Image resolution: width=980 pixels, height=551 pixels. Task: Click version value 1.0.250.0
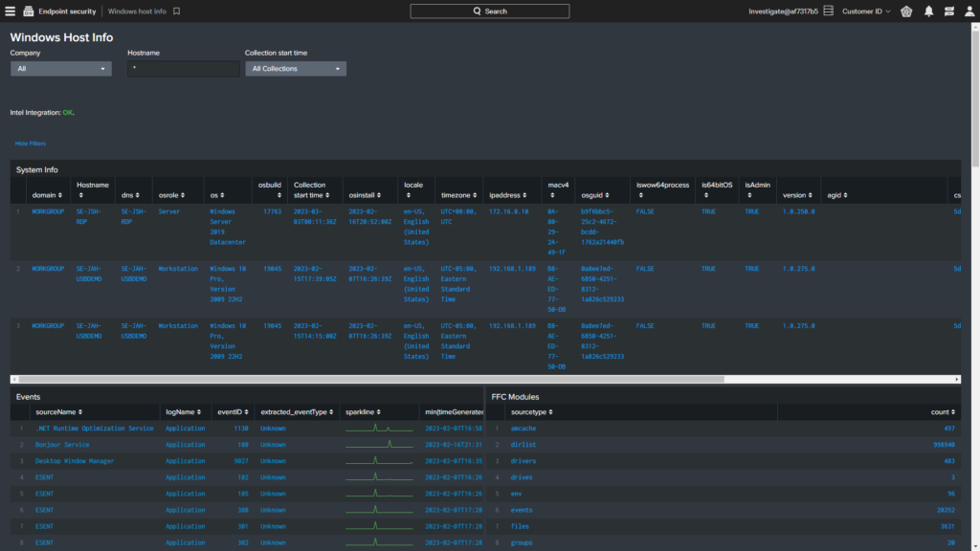click(x=799, y=211)
